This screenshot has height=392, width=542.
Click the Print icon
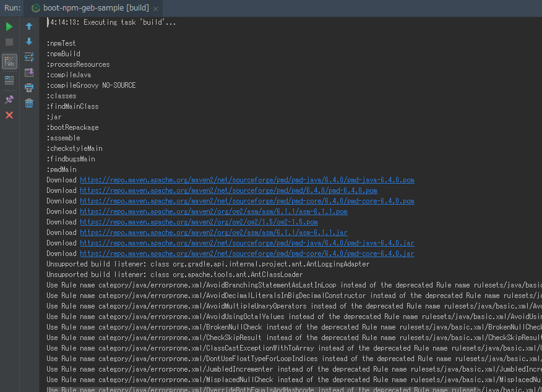coord(29,88)
